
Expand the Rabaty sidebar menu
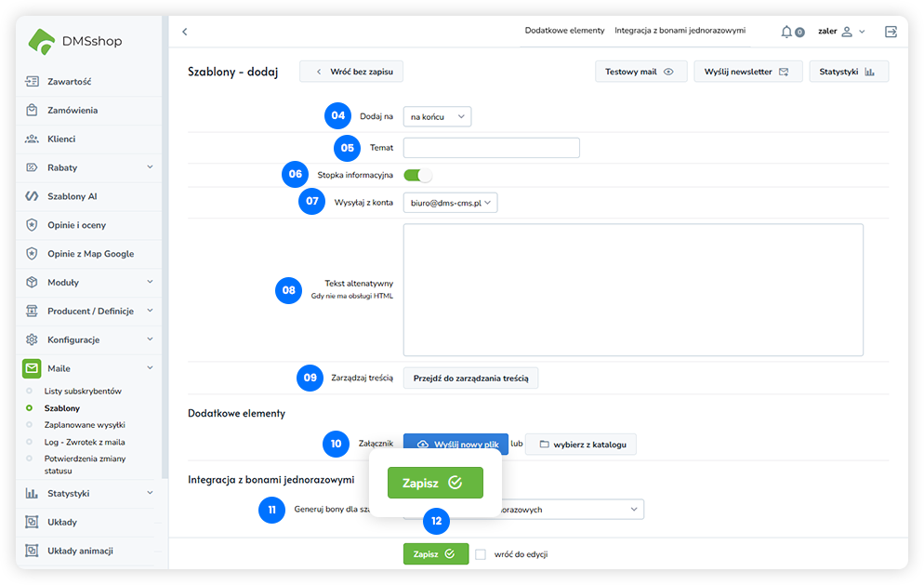pyautogui.click(x=150, y=167)
